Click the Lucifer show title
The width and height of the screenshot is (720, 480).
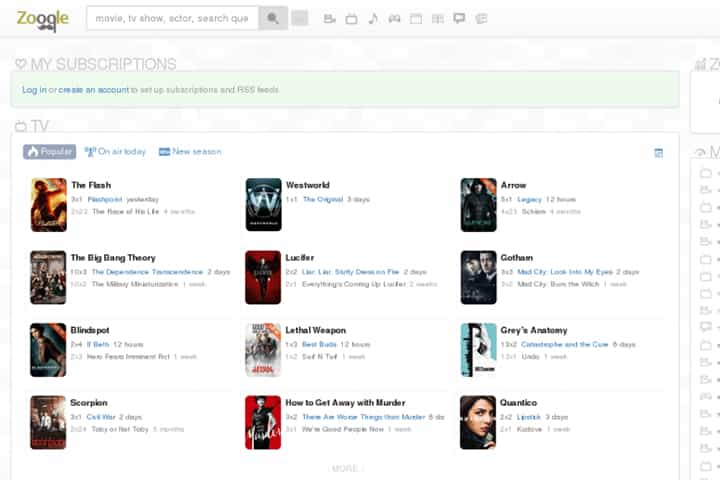coord(300,258)
